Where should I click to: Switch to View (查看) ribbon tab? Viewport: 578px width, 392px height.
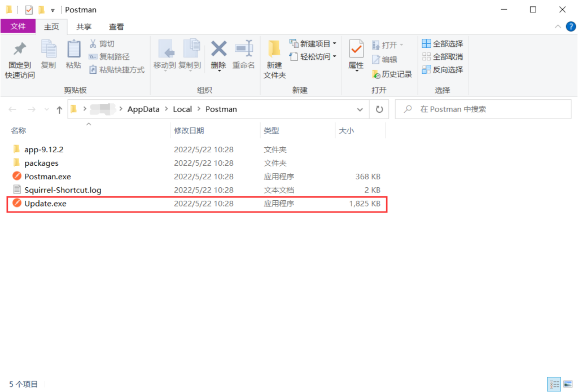tap(116, 27)
